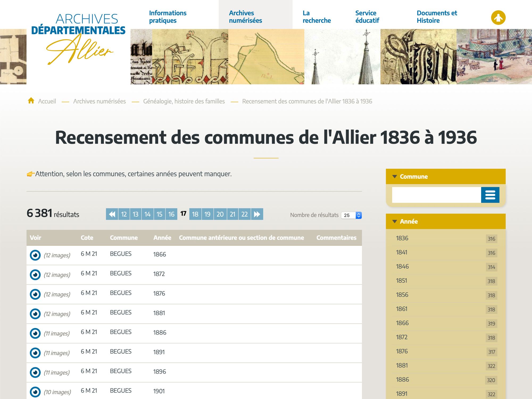This screenshot has height=399, width=532.
Task: Open the Nombre de résultats dropdown
Action: pos(351,215)
